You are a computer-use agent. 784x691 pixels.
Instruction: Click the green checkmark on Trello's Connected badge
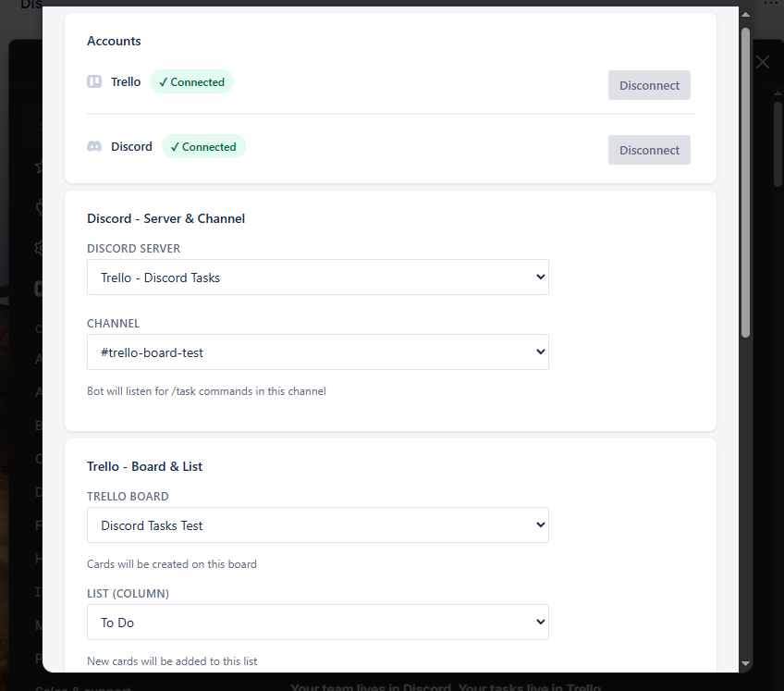(x=165, y=81)
